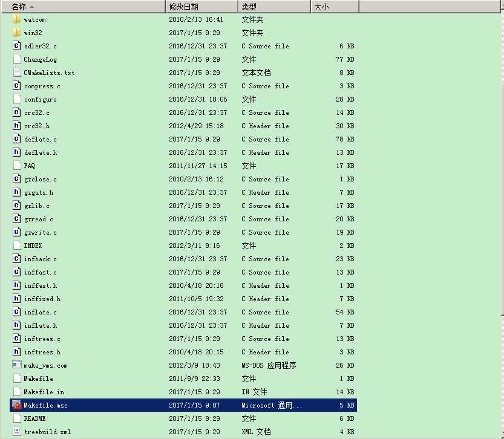Select the gzread.c file icon
504x439 pixels.
coord(17,219)
